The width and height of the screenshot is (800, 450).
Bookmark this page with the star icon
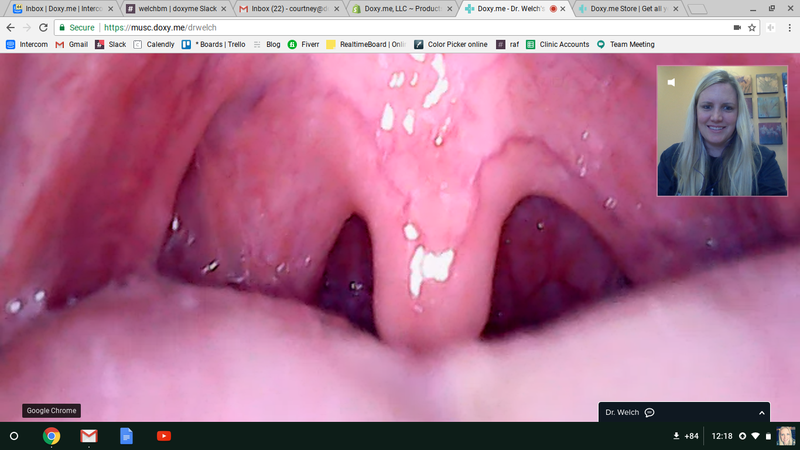(751, 28)
